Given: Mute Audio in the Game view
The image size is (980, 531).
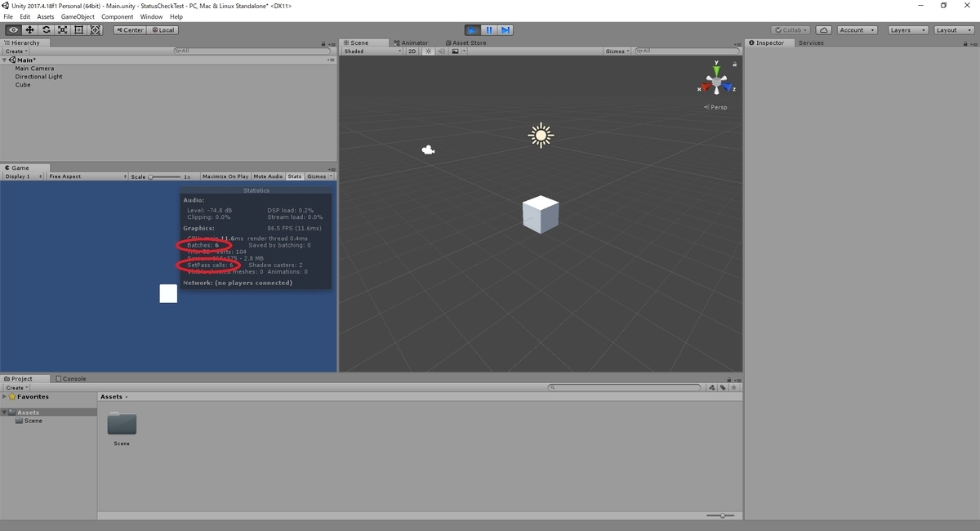Looking at the screenshot, I should pos(267,176).
